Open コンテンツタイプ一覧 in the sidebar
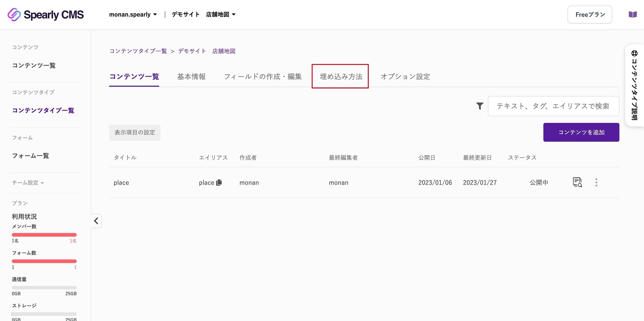Image resolution: width=644 pixels, height=321 pixels. pos(43,110)
